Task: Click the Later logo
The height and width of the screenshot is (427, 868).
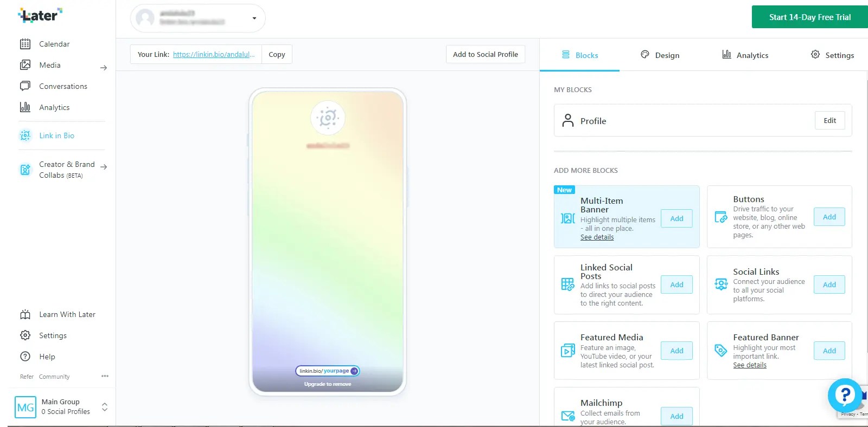Action: [40, 15]
